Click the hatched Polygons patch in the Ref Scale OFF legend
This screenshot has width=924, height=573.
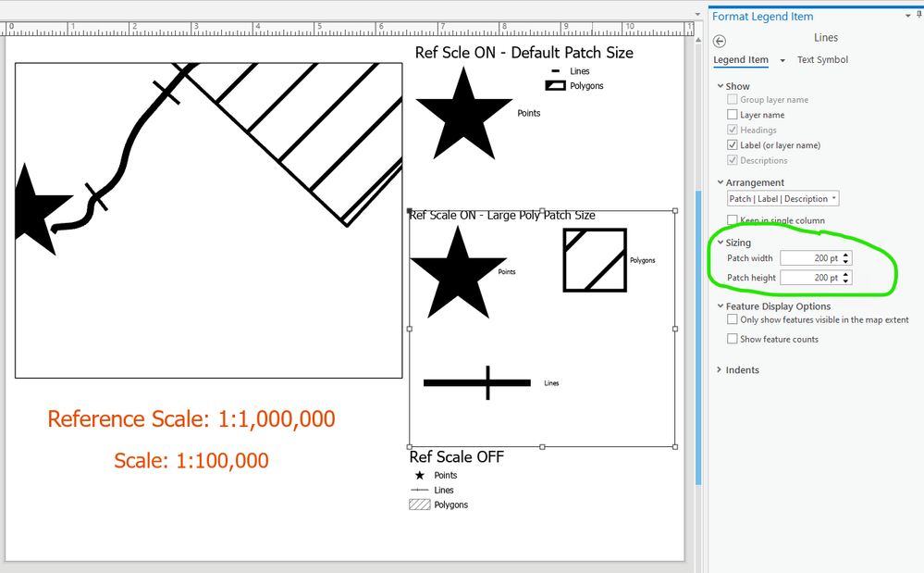point(420,504)
